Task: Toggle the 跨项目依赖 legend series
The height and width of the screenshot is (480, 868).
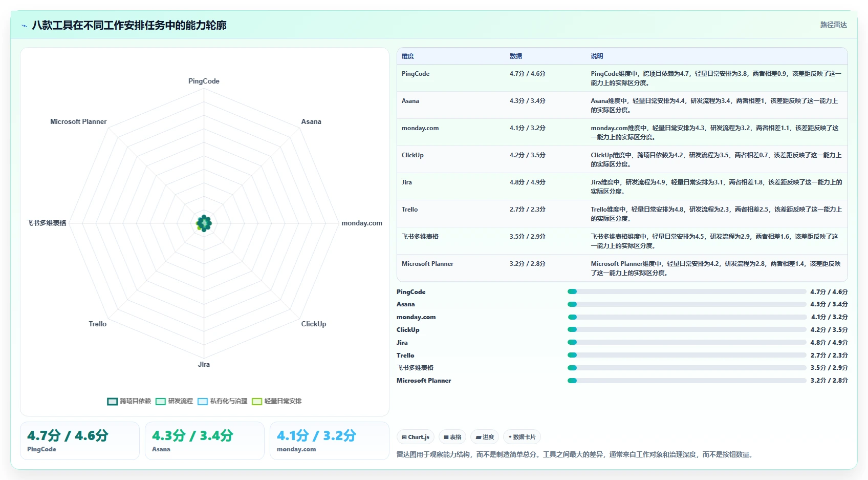Action: pyautogui.click(x=129, y=401)
